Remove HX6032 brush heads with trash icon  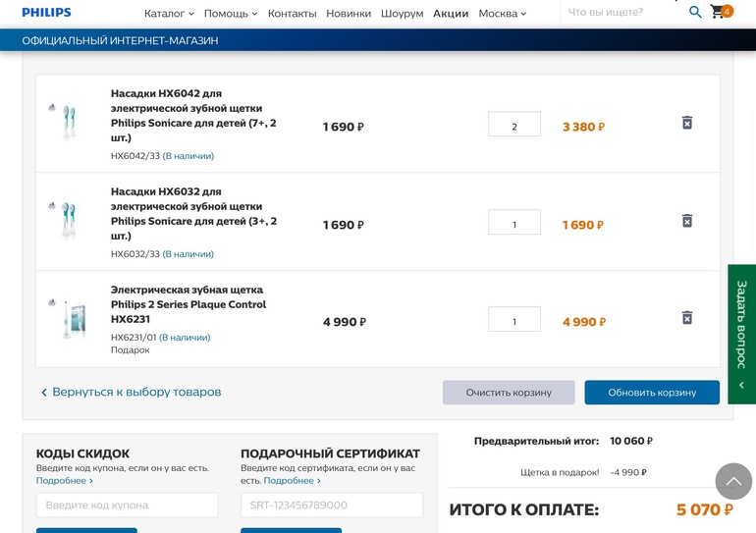[x=687, y=221]
